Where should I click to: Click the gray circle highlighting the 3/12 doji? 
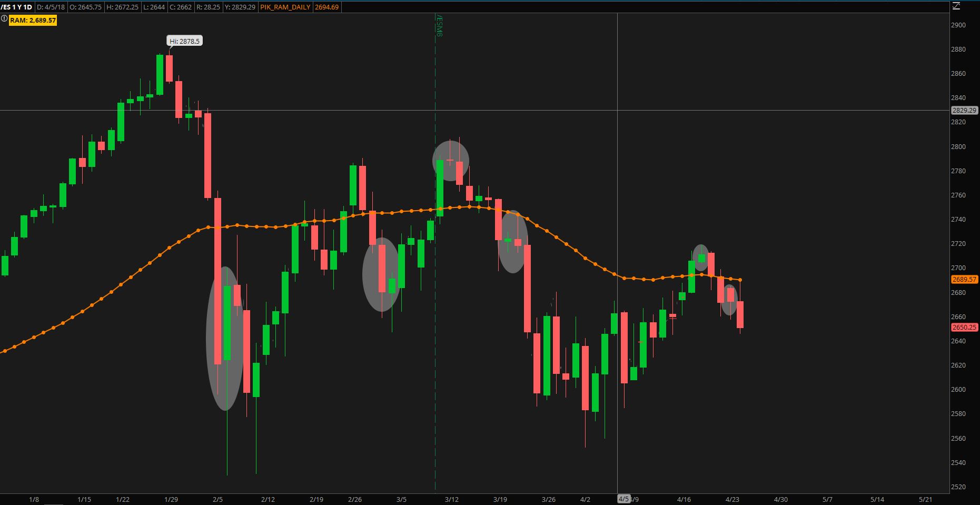[x=451, y=161]
